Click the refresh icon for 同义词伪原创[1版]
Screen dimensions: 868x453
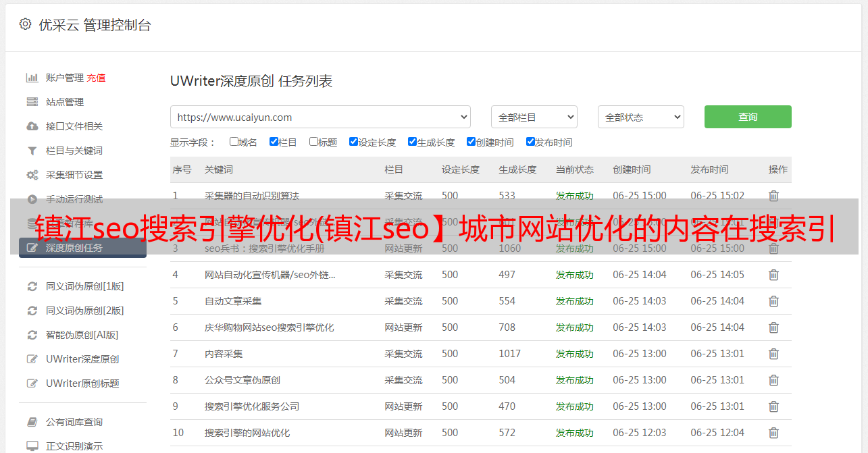coord(32,286)
